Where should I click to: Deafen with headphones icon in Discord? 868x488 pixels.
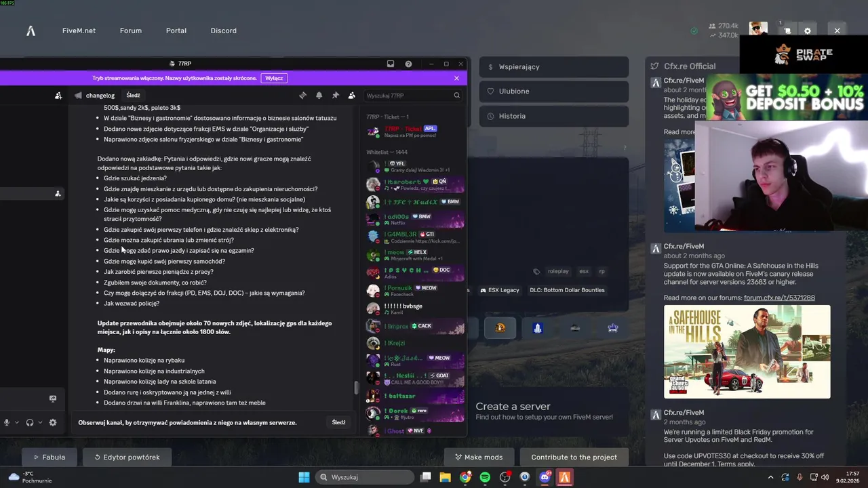(30, 422)
